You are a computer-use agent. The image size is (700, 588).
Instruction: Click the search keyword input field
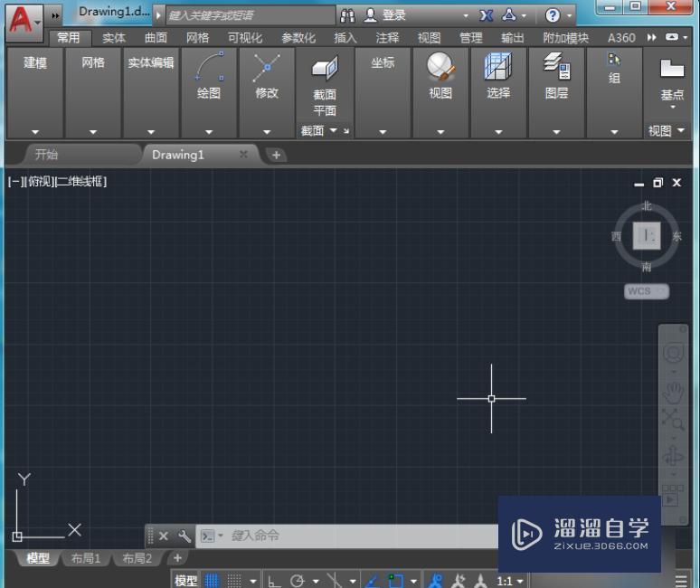251,15
